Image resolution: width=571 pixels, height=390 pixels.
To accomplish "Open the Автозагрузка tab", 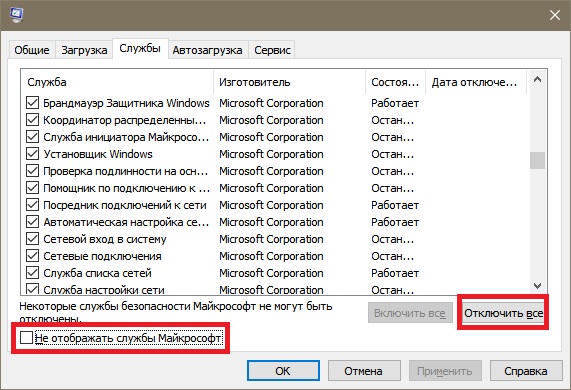I will (207, 50).
